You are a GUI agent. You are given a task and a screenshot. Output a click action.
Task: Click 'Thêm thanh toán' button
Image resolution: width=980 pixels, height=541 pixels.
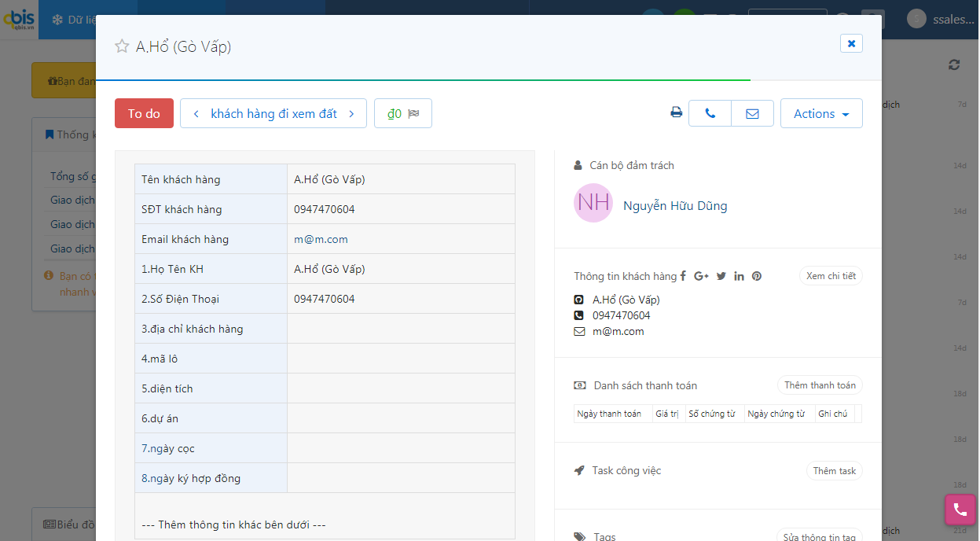tap(820, 385)
